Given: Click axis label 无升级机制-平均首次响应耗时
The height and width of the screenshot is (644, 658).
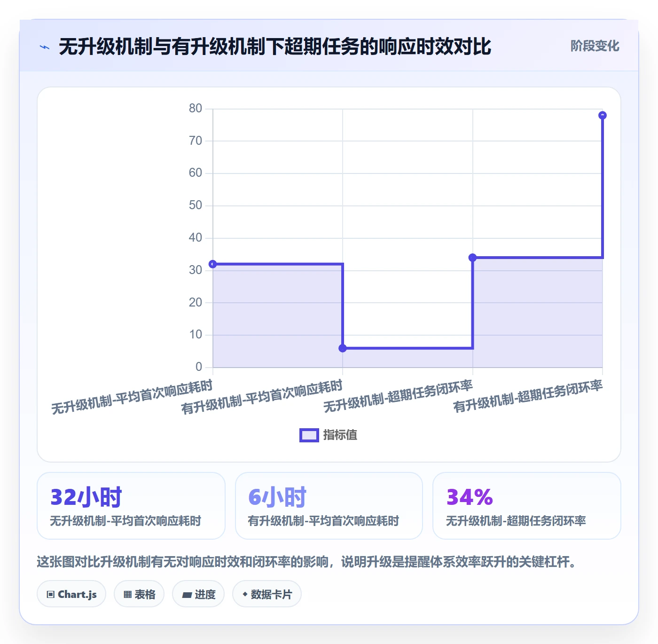Looking at the screenshot, I should click(132, 397).
